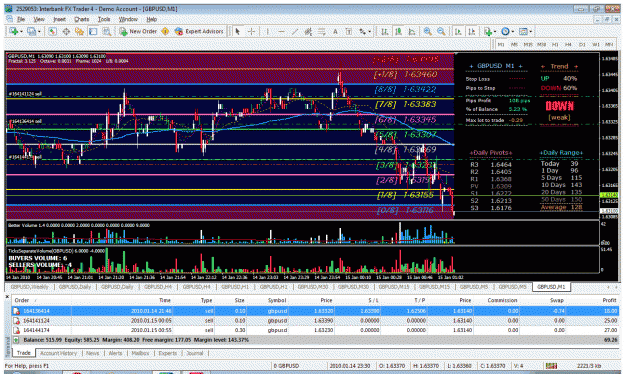Open the Mailbox terminal tab
Screen dimensions: 625x374
click(x=140, y=353)
